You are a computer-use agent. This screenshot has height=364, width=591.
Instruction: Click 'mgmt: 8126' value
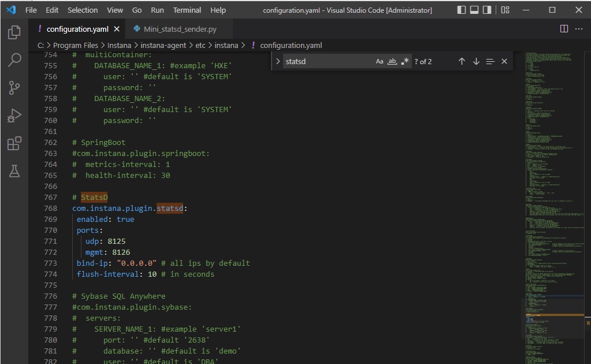pos(121,252)
